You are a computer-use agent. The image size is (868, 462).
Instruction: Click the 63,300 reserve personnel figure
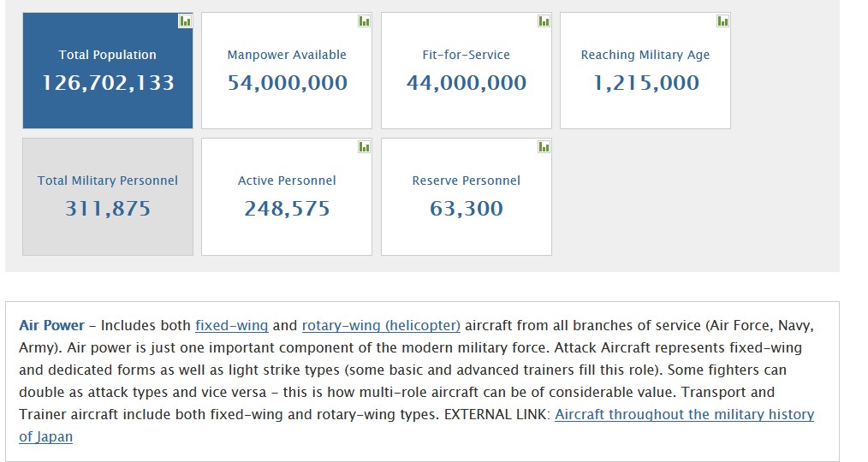[467, 209]
